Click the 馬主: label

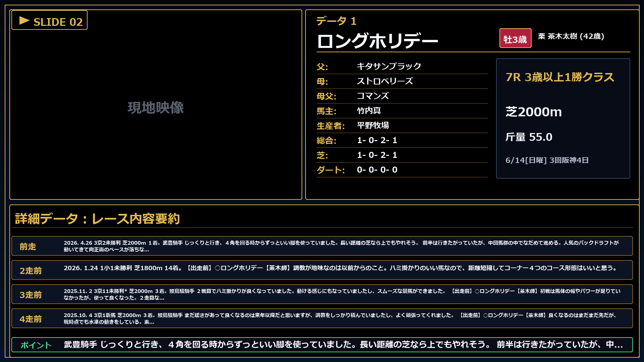point(326,111)
